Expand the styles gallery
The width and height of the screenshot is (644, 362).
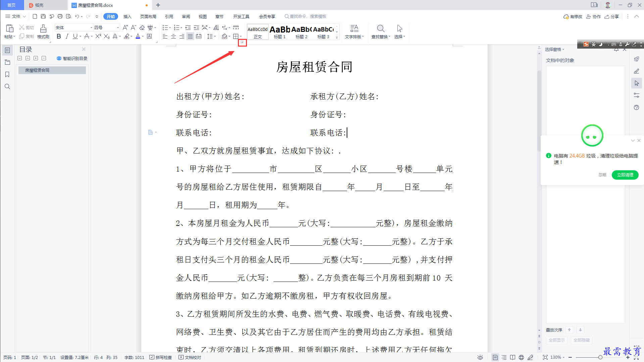pyautogui.click(x=337, y=38)
